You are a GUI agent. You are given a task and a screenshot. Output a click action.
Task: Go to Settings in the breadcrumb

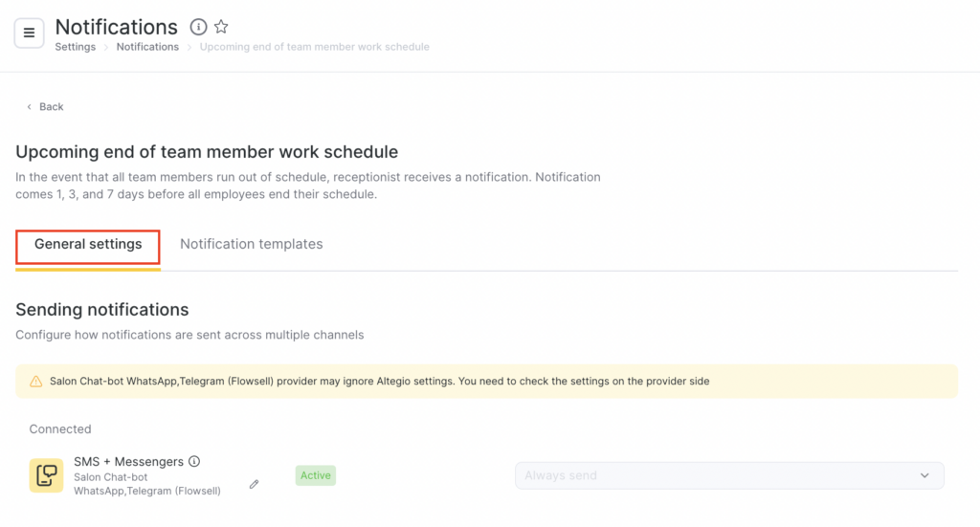(x=75, y=47)
